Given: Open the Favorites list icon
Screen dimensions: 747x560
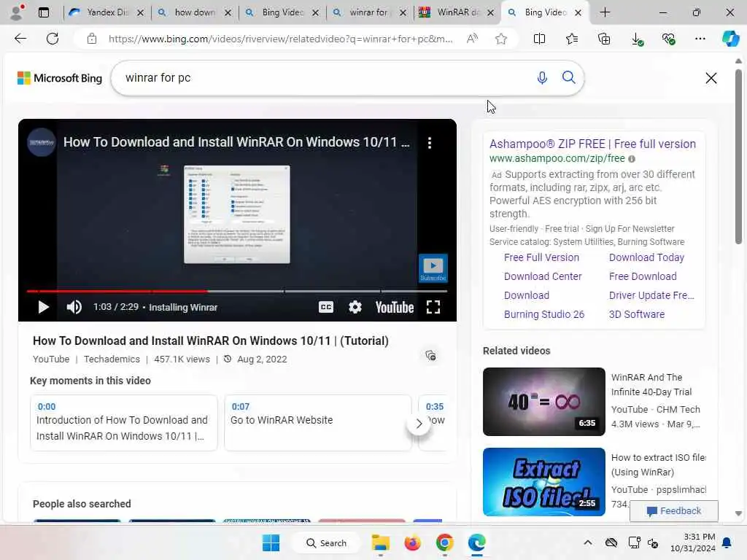Looking at the screenshot, I should (x=572, y=39).
